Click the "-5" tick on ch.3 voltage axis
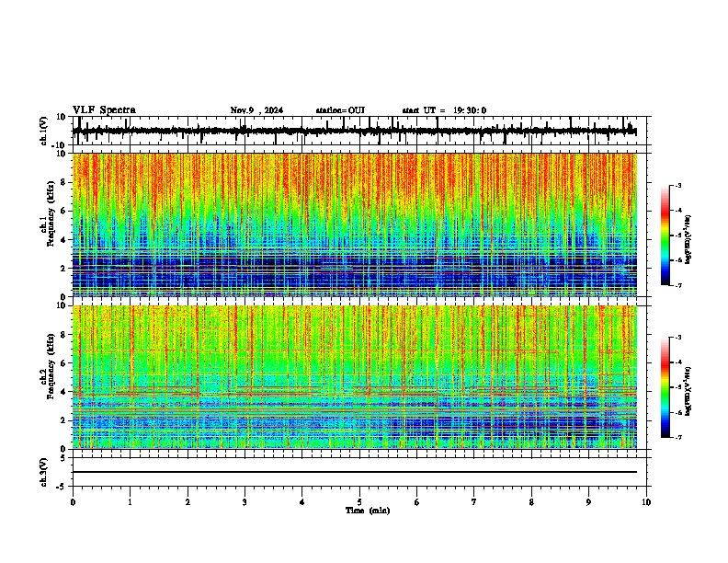This screenshot has width=728, height=563. 62,487
